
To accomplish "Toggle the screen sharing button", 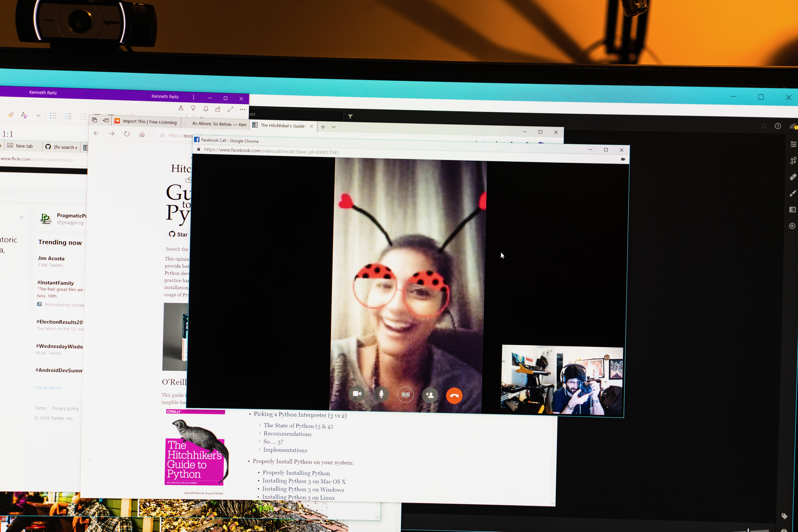I will (x=406, y=395).
